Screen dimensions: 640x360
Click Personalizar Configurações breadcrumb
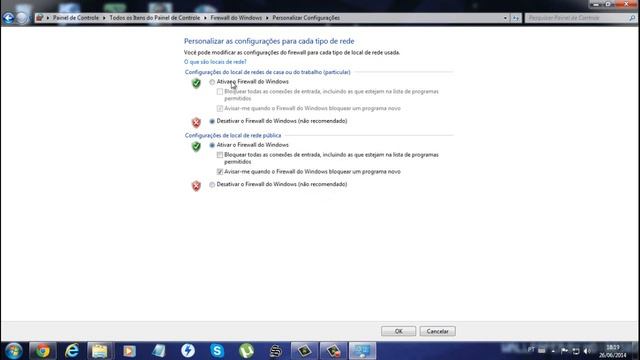tap(306, 18)
